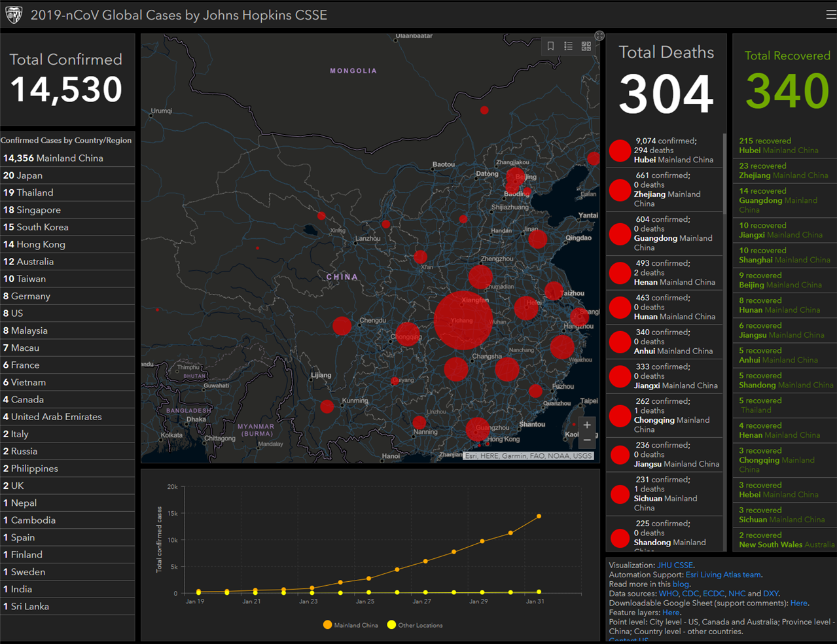Select Hubei entry in deaths list

point(665,151)
